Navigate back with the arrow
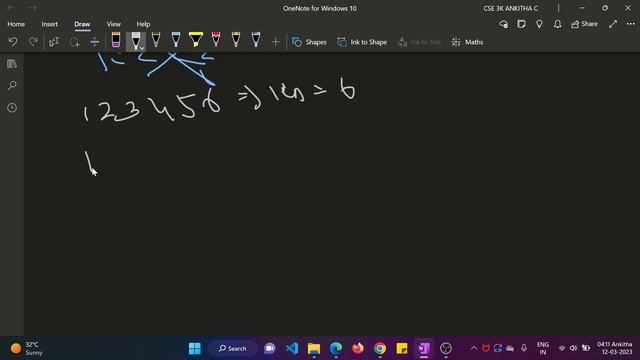Image resolution: width=640 pixels, height=360 pixels. [x=11, y=8]
